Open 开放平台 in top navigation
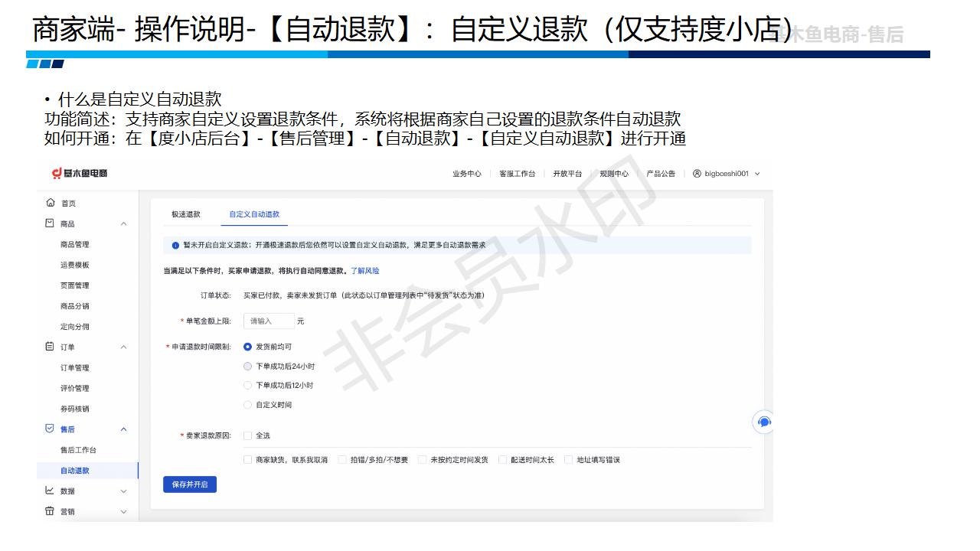980x551 pixels. pyautogui.click(x=567, y=174)
